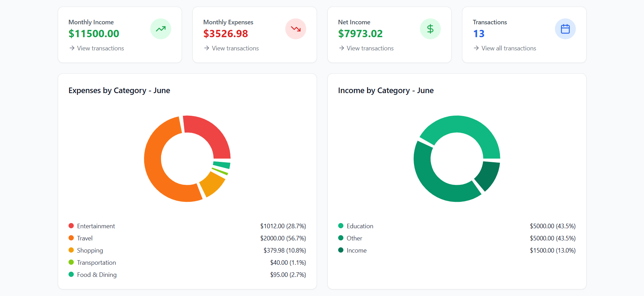Click the green trending-up income icon

(x=161, y=29)
